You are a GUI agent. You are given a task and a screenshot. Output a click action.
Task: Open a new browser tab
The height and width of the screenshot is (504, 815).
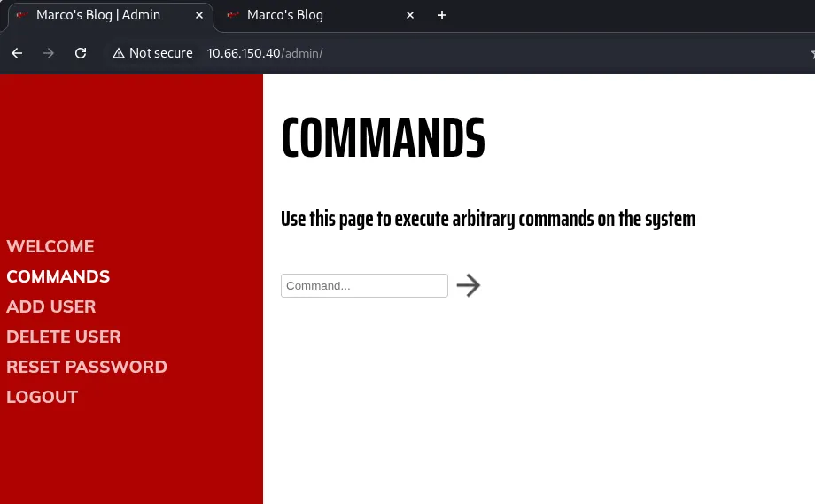(x=442, y=15)
